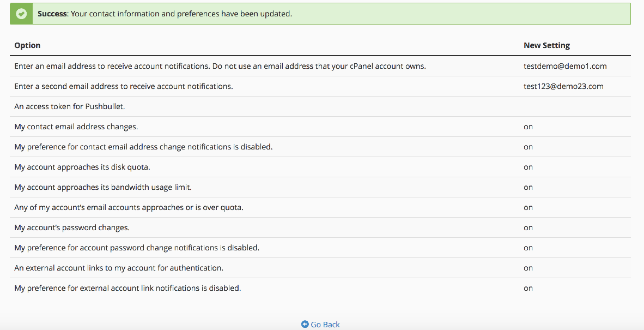644x330 pixels.
Task: Click the Go Back arrow icon
Action: (305, 325)
